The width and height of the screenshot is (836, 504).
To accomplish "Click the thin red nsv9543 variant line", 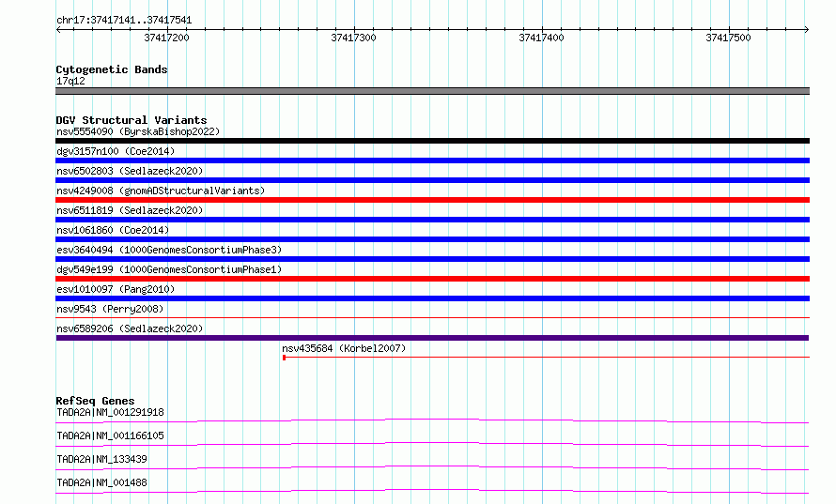I will click(x=432, y=317).
